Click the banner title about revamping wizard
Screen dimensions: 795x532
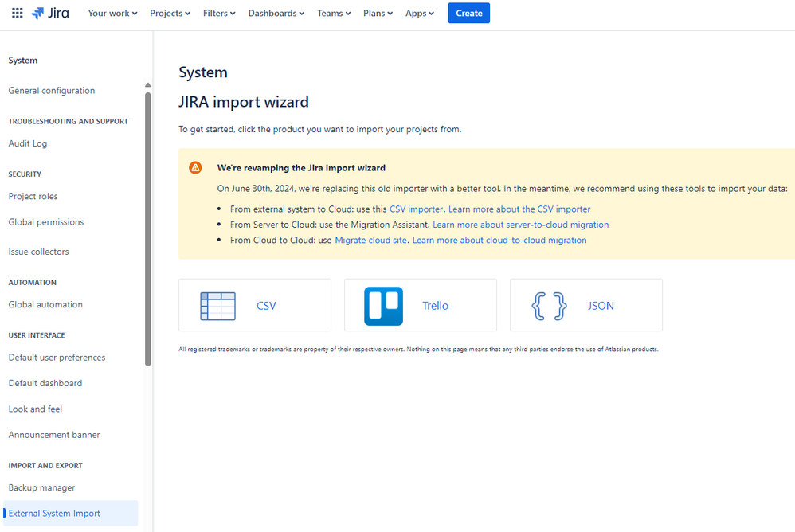coord(301,168)
